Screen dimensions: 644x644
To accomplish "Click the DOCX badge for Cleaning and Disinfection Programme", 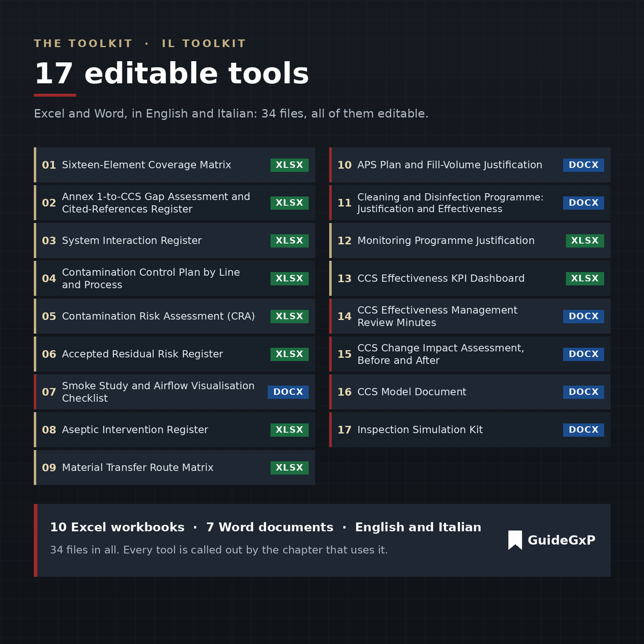I will coord(583,203).
